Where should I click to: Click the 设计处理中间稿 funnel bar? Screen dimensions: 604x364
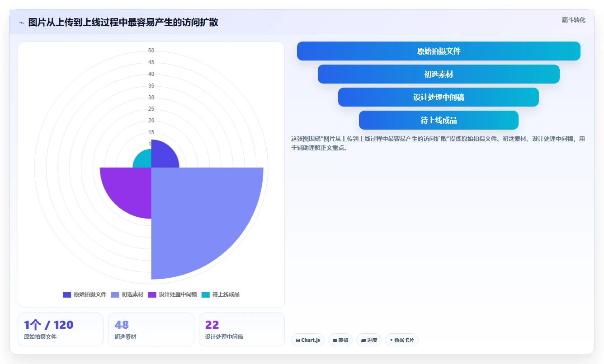[439, 97]
